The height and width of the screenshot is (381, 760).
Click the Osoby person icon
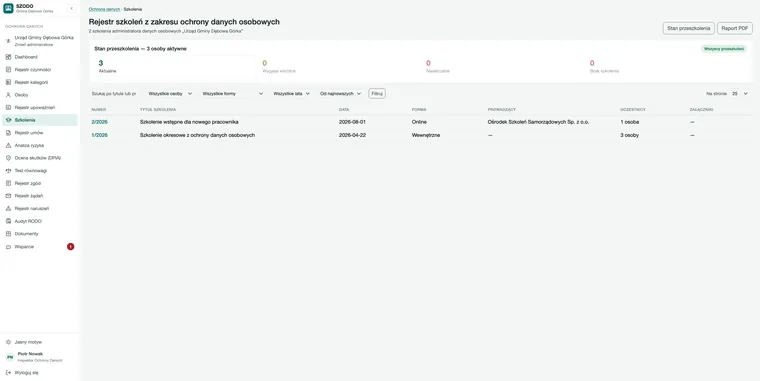coord(8,95)
